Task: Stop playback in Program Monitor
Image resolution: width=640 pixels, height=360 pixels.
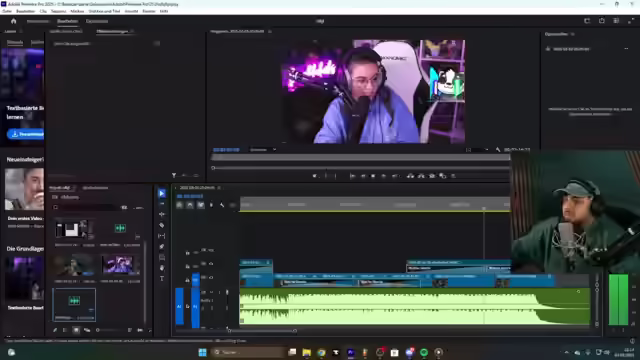Action: coord(373,176)
